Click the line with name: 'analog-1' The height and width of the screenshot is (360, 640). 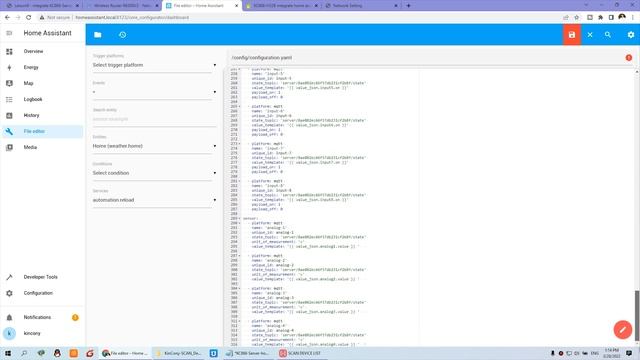pyautogui.click(x=269, y=228)
